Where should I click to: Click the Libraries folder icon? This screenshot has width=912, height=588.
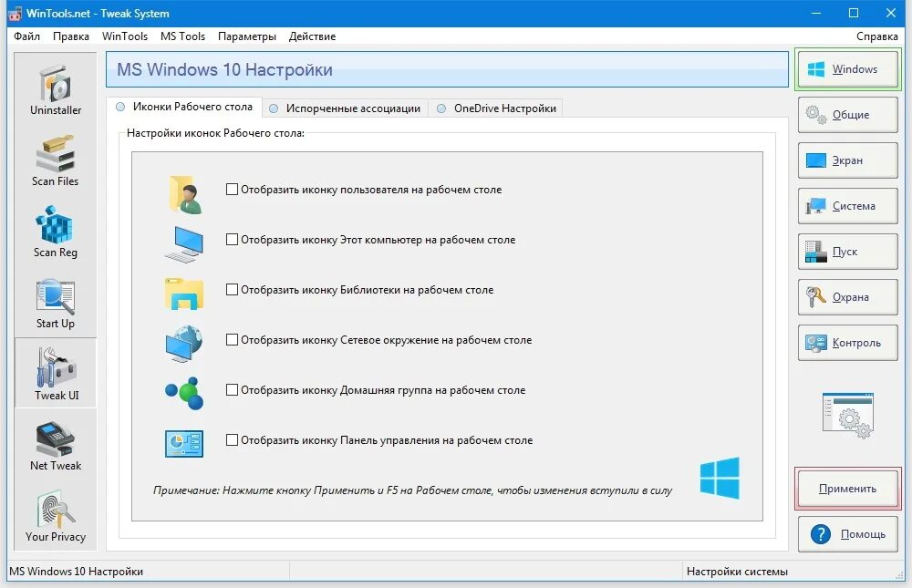click(184, 294)
